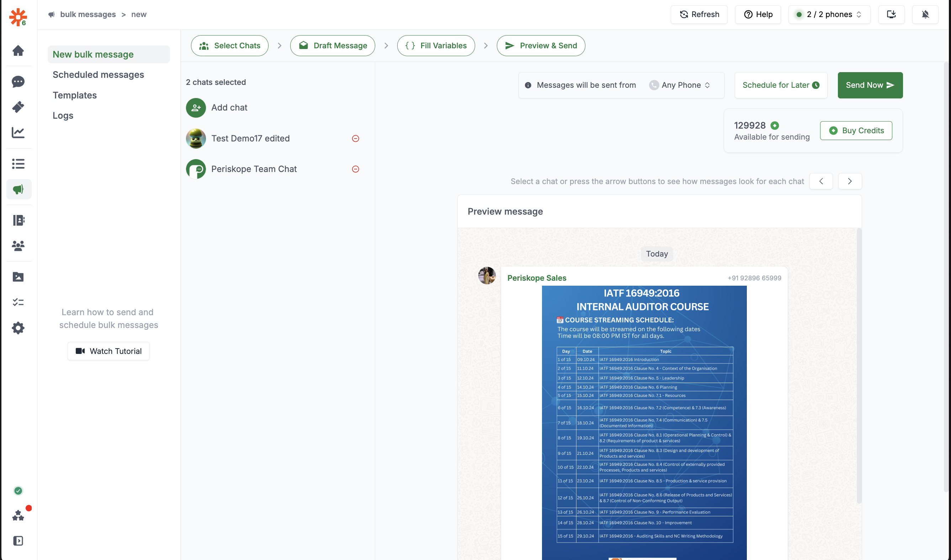Click the Preview message heading
This screenshot has width=951, height=560.
505,211
